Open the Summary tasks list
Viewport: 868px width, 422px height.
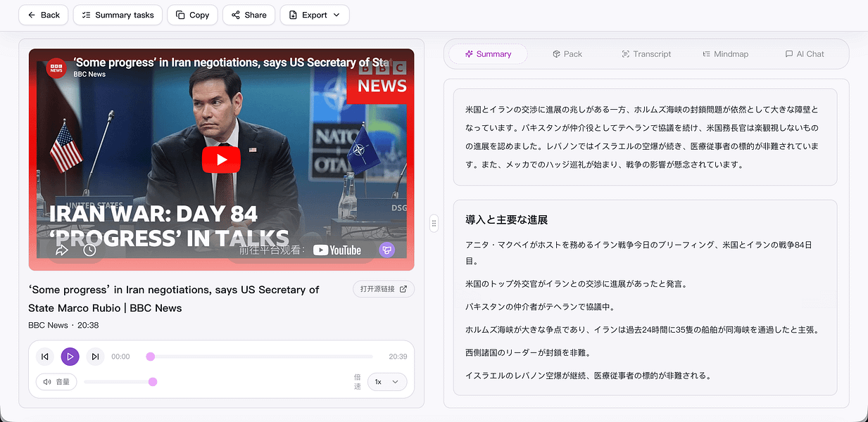pyautogui.click(x=118, y=15)
